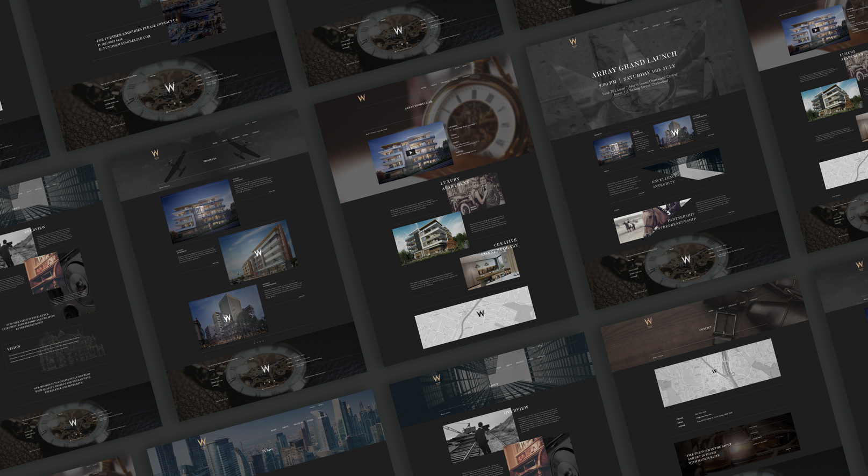868x476 pixels.
Task: Click the CREATIVE CONTEMPORARY heading
Action: click(x=500, y=247)
